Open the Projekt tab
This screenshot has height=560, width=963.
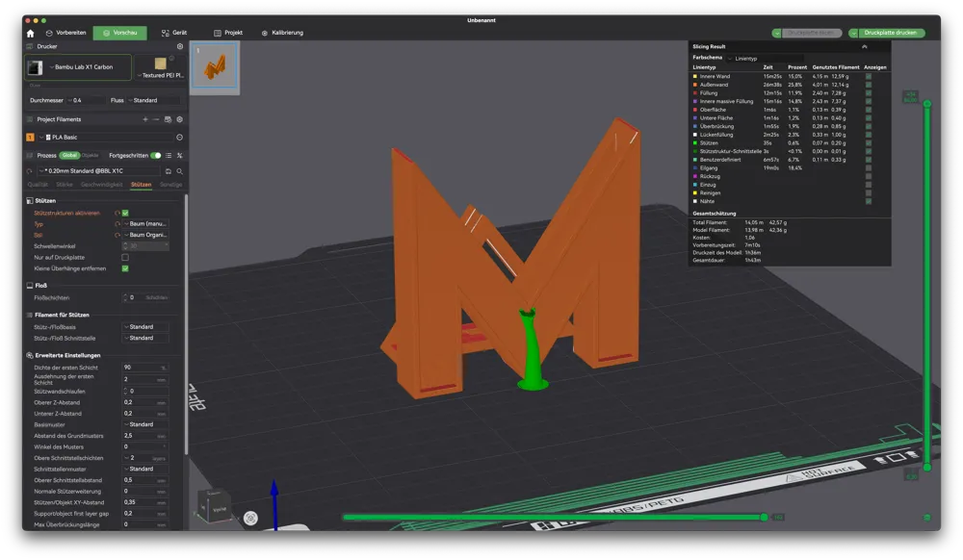tap(228, 33)
